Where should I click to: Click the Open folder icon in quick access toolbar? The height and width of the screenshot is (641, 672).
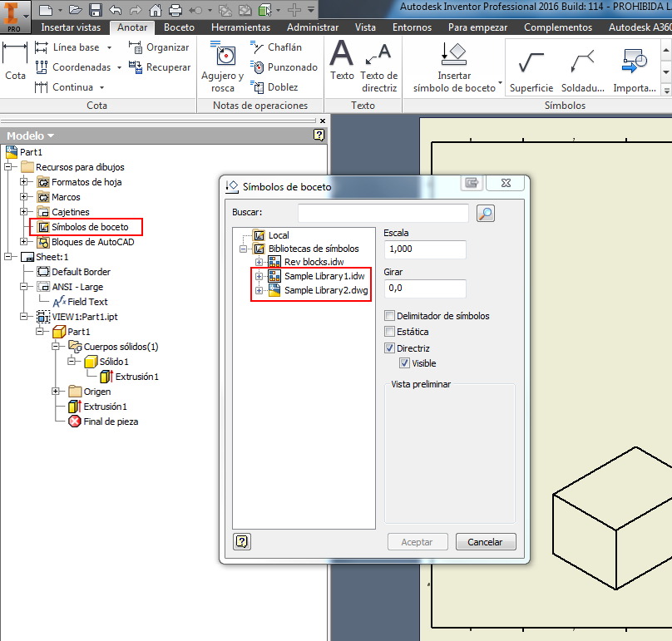(x=76, y=9)
